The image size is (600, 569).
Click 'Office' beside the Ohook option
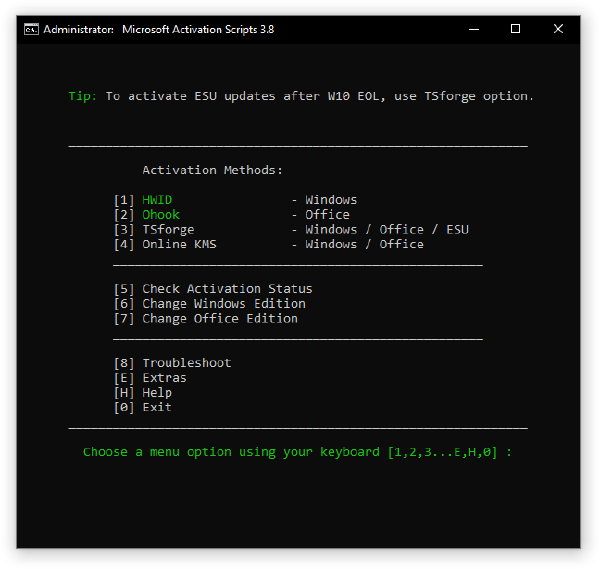[327, 215]
